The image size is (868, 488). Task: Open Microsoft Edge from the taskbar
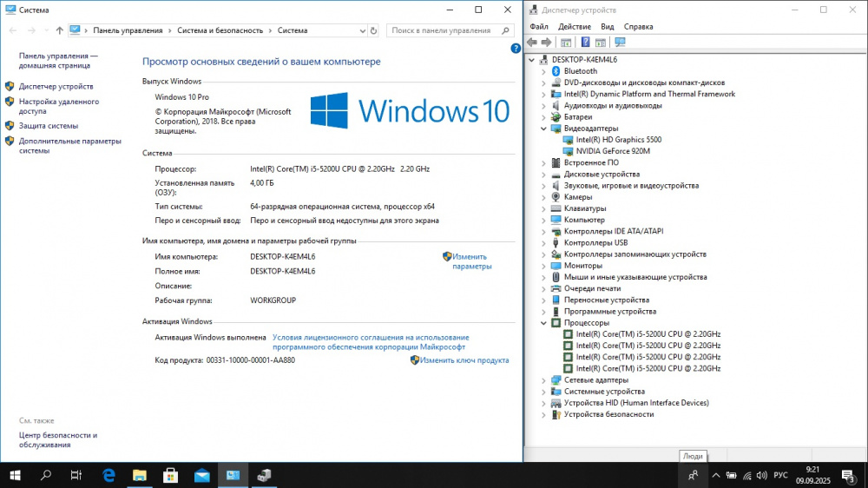click(x=109, y=475)
